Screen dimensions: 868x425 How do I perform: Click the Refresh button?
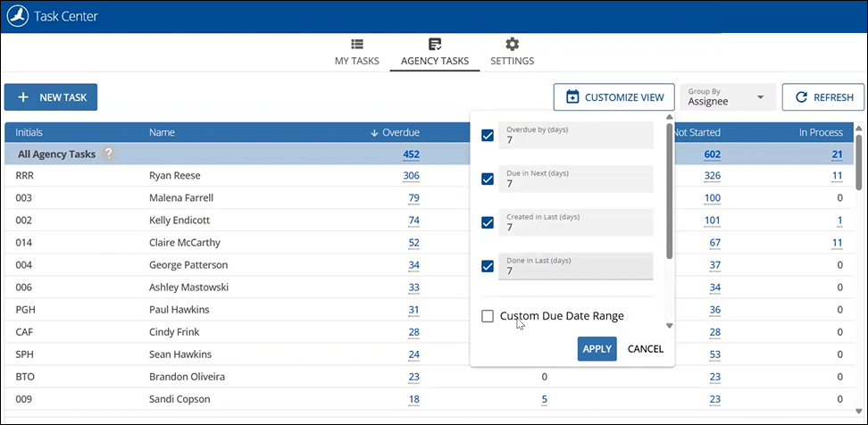pyautogui.click(x=823, y=97)
